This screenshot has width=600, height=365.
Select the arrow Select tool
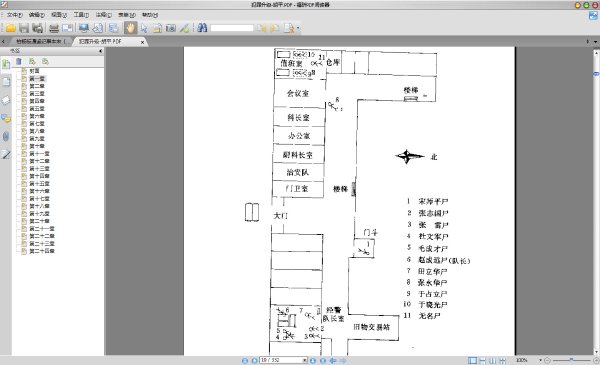144,28
